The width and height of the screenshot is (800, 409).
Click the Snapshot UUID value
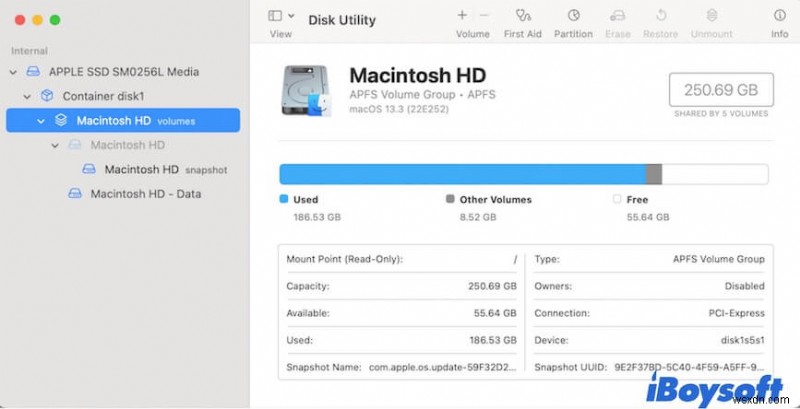[x=690, y=367]
